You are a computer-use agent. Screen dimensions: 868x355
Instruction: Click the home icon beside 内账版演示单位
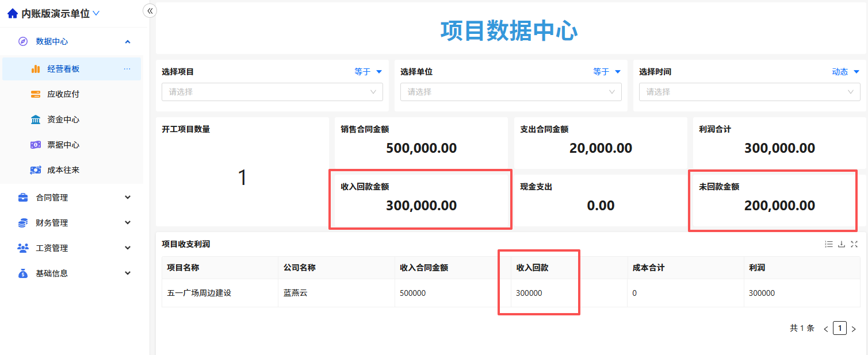click(x=13, y=13)
